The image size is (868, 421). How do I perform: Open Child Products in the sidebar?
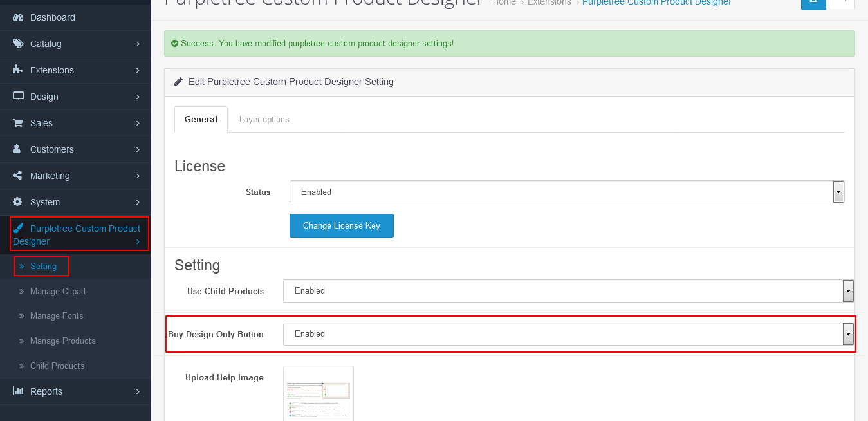pos(57,366)
